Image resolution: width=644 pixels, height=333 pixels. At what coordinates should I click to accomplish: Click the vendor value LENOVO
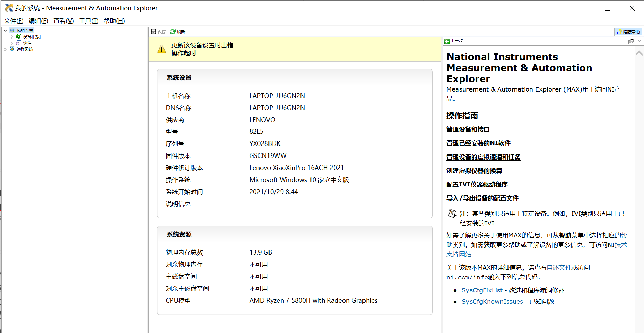(x=262, y=120)
